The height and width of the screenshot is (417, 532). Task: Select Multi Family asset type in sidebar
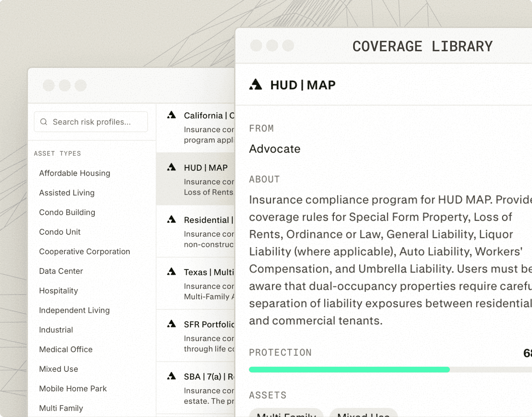[x=61, y=408]
